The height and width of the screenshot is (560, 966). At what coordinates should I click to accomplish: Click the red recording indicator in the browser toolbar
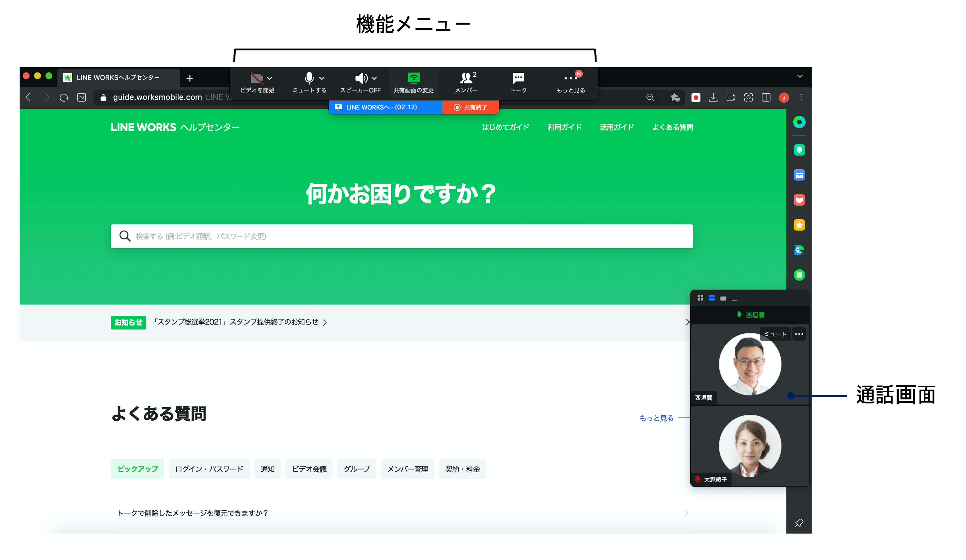click(x=695, y=97)
